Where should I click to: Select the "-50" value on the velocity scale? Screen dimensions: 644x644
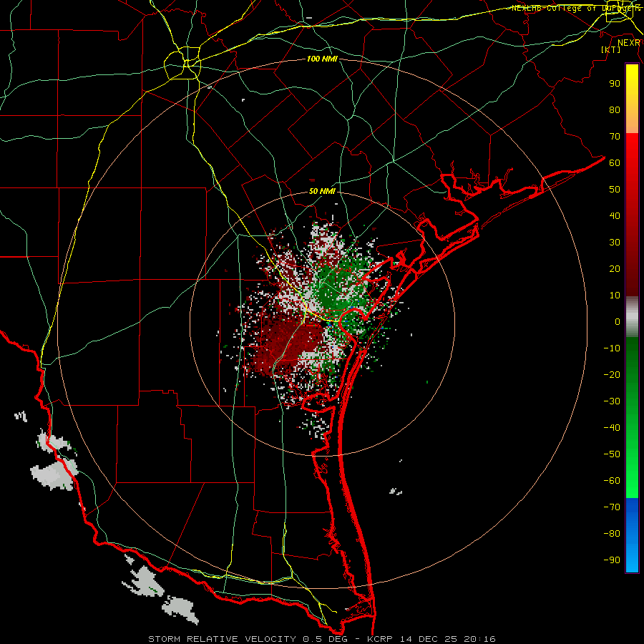(x=612, y=454)
